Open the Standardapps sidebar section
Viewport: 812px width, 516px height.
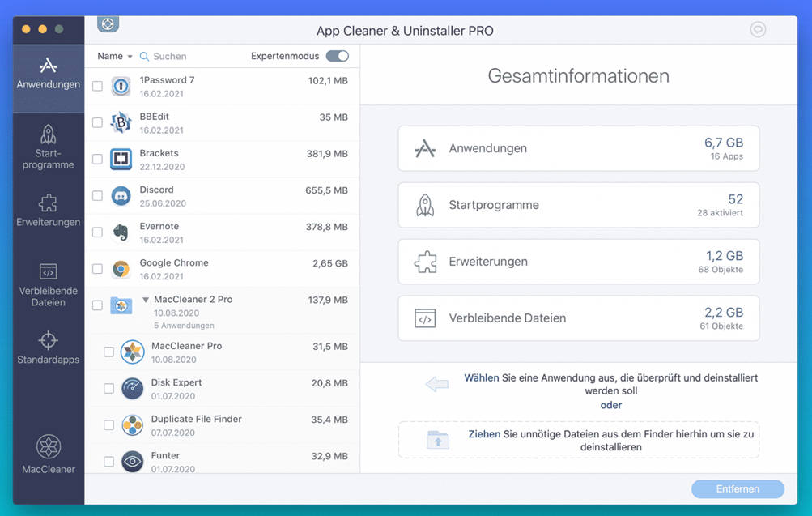point(48,348)
